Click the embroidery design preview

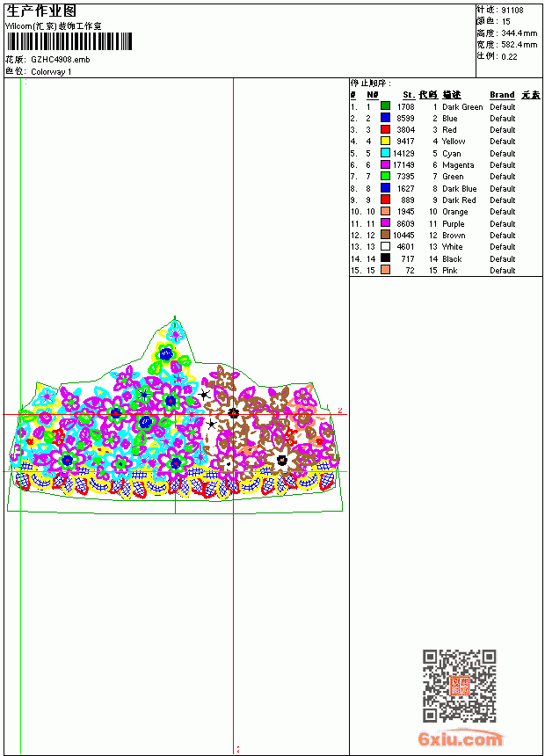[175, 415]
